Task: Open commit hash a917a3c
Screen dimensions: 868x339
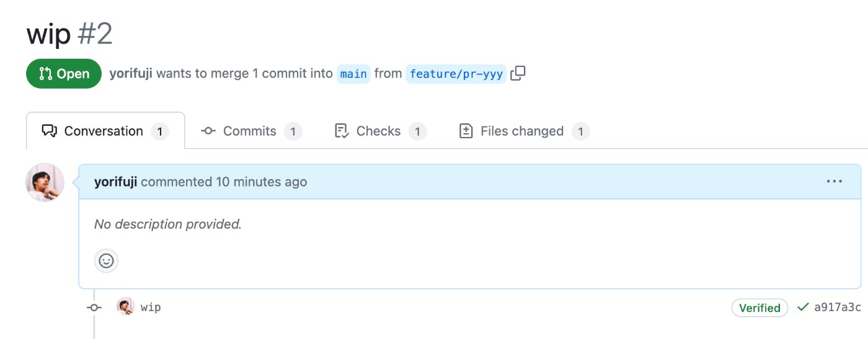Action: coord(838,307)
